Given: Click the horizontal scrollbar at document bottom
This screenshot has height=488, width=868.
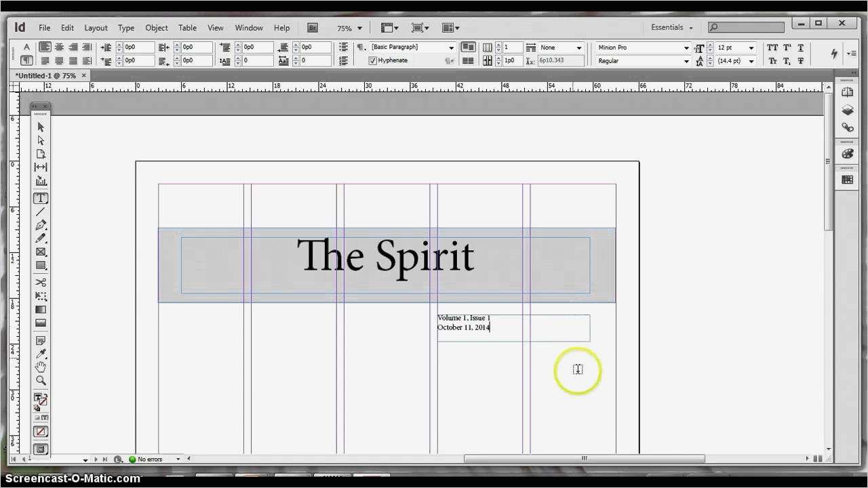Looking at the screenshot, I should 583,459.
